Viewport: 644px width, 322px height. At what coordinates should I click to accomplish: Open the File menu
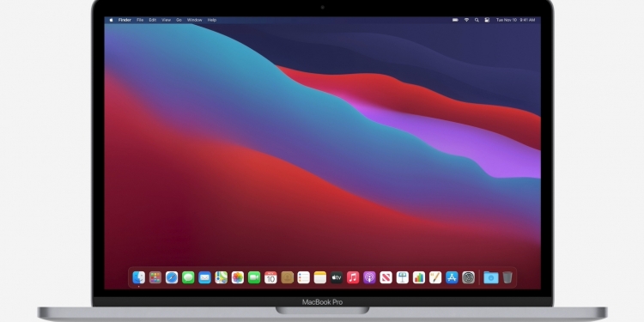(x=140, y=20)
